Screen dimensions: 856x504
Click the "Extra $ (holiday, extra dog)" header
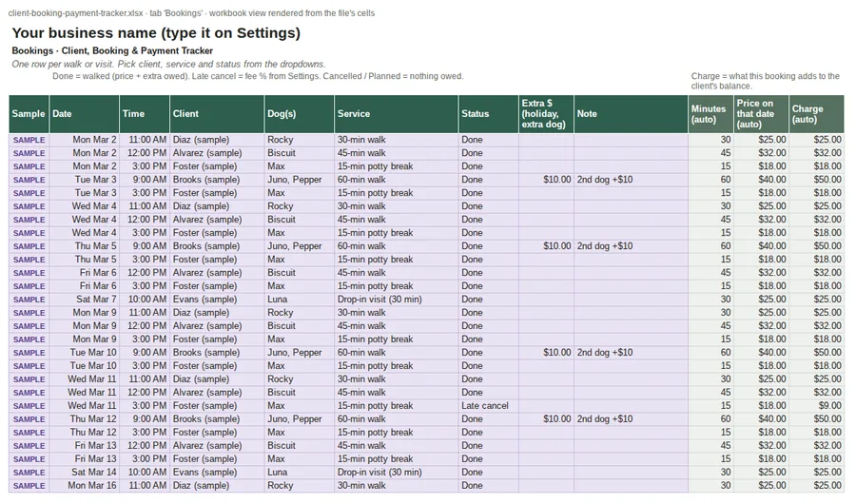[547, 113]
